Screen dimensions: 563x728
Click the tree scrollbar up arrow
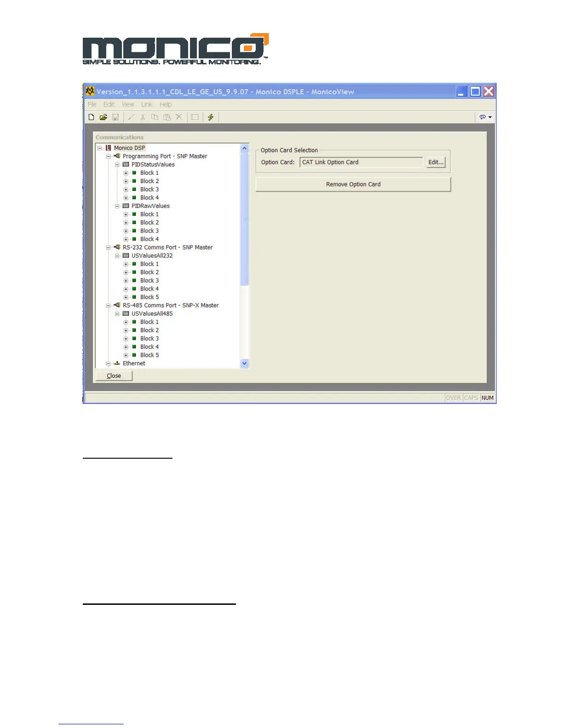click(x=245, y=148)
